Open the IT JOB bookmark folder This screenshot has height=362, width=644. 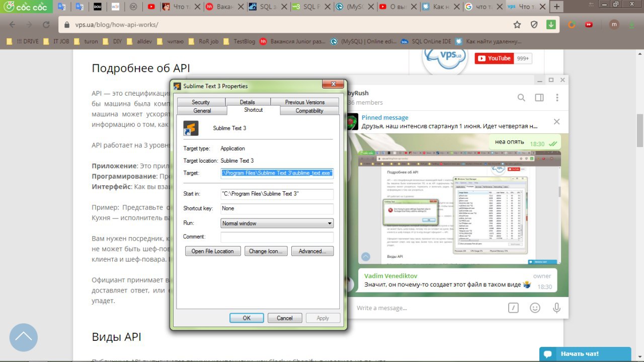pos(56,41)
